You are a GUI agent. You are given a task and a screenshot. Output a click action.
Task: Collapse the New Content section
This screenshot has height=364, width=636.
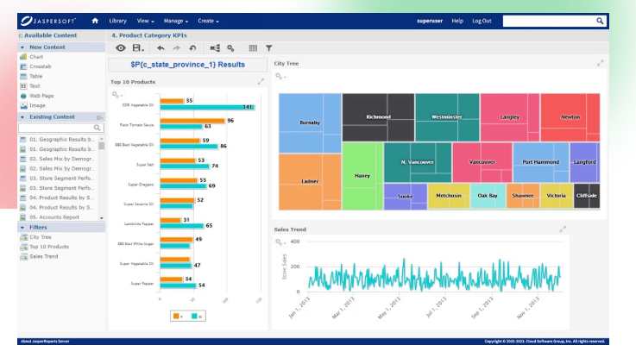[x=22, y=47]
